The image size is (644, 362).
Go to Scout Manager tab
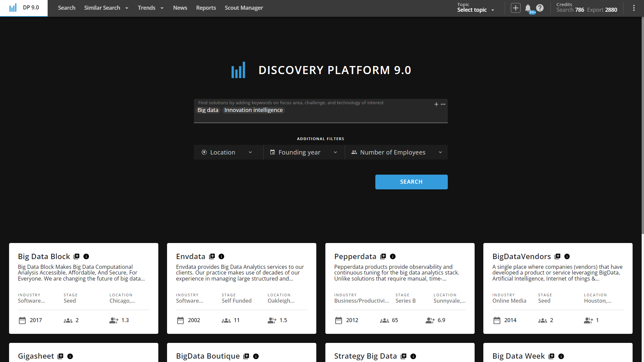coord(244,8)
